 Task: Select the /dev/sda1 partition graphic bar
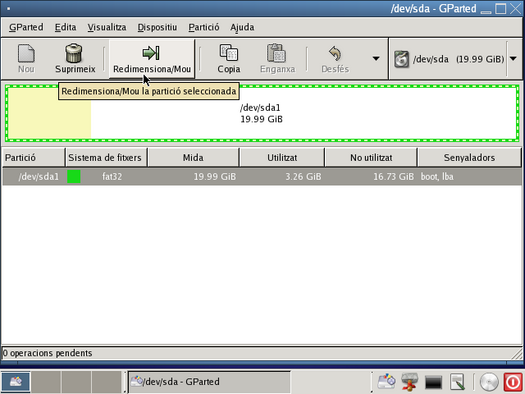pos(262,113)
